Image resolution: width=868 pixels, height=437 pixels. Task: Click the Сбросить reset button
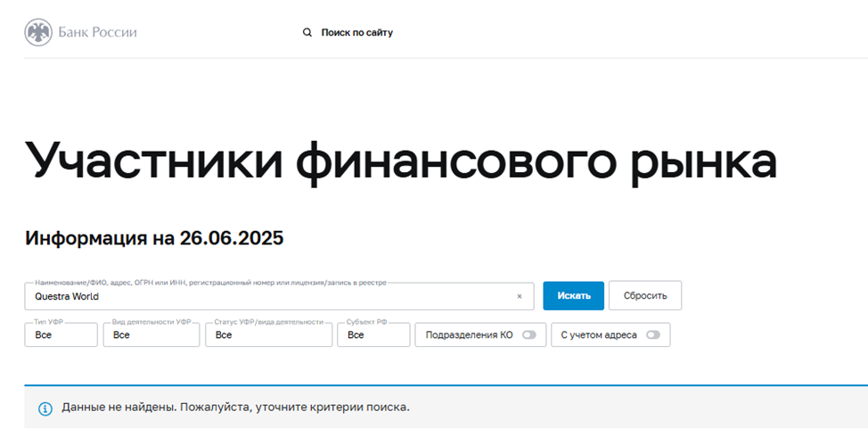tap(645, 296)
